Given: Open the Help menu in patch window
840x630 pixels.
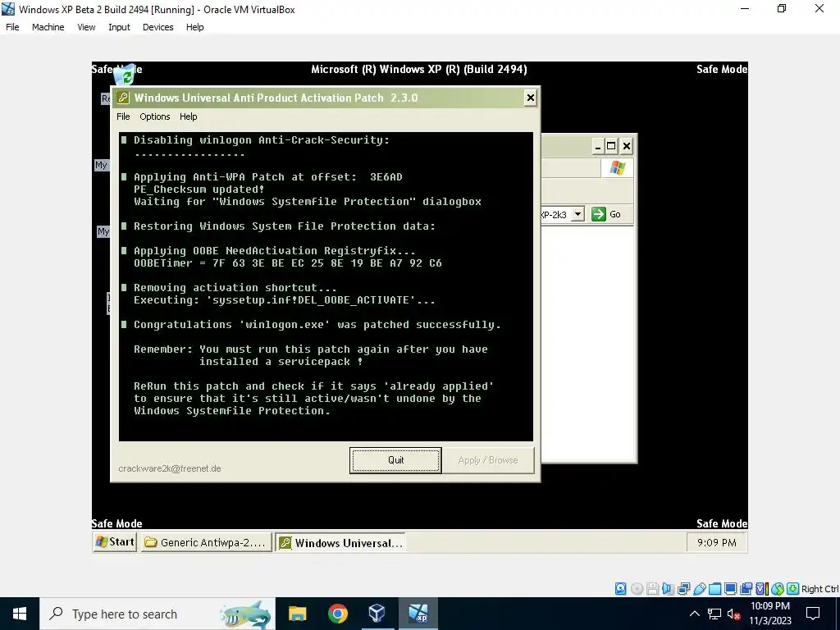Looking at the screenshot, I should coord(188,116).
